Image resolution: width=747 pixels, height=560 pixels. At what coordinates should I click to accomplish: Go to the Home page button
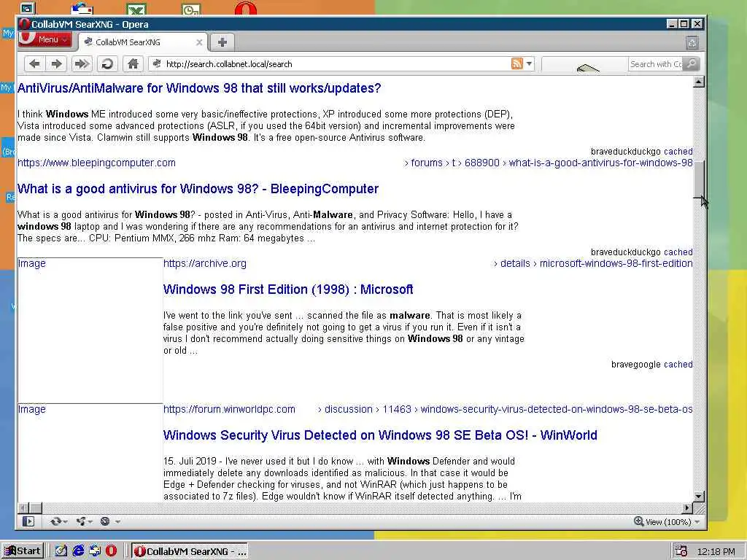pyautogui.click(x=133, y=64)
